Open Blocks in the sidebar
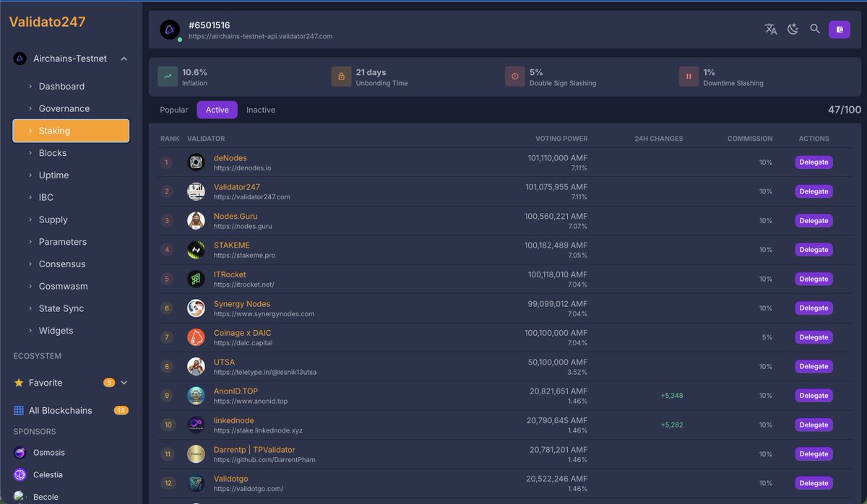867x504 pixels. 71,153
